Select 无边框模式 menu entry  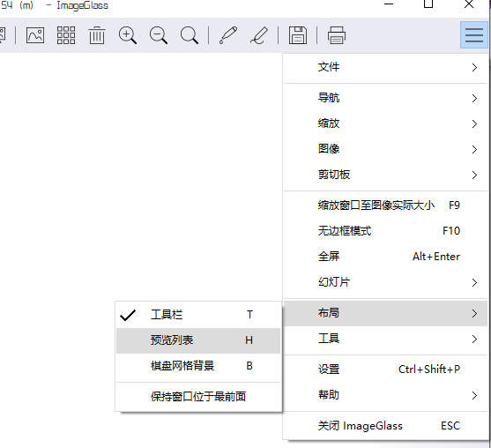386,231
